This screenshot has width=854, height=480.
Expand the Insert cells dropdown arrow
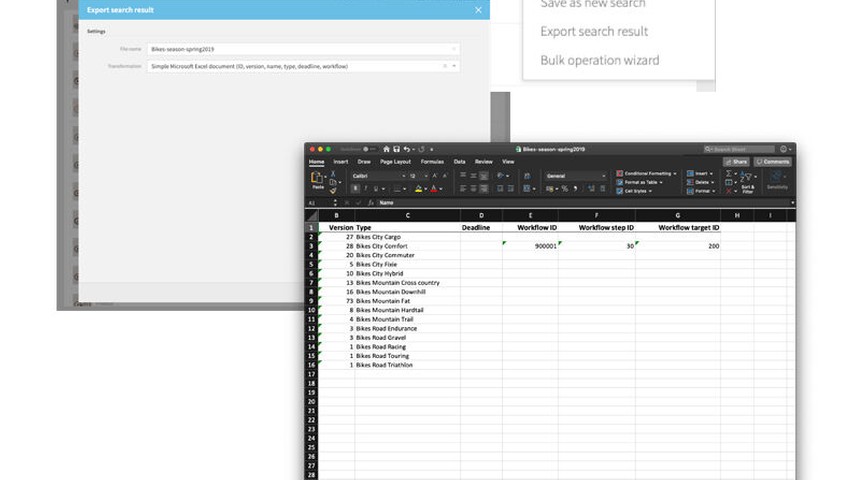pos(711,173)
